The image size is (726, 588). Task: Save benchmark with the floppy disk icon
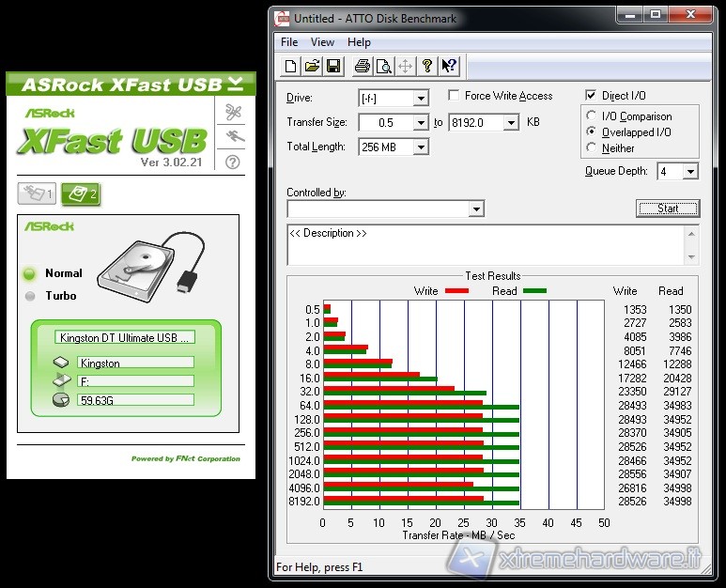pyautogui.click(x=332, y=66)
